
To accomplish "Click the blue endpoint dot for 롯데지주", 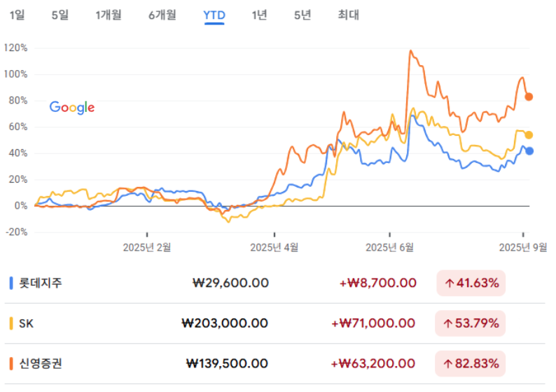I will 529,151.
